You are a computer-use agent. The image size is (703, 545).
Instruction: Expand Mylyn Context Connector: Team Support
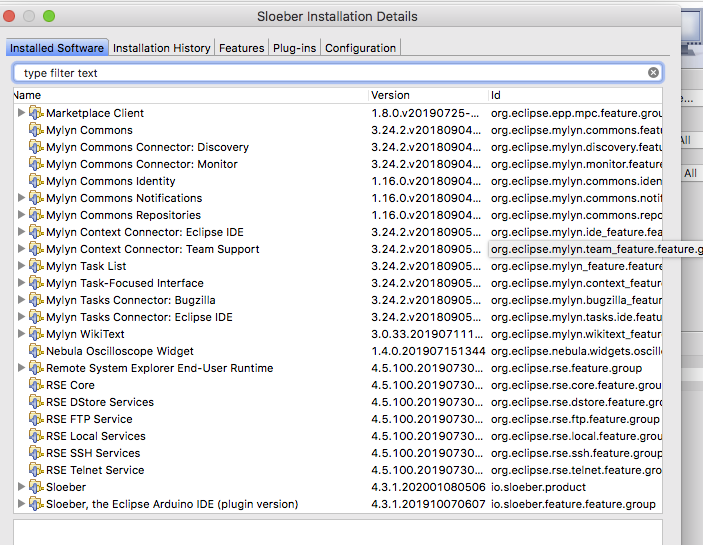click(21, 249)
